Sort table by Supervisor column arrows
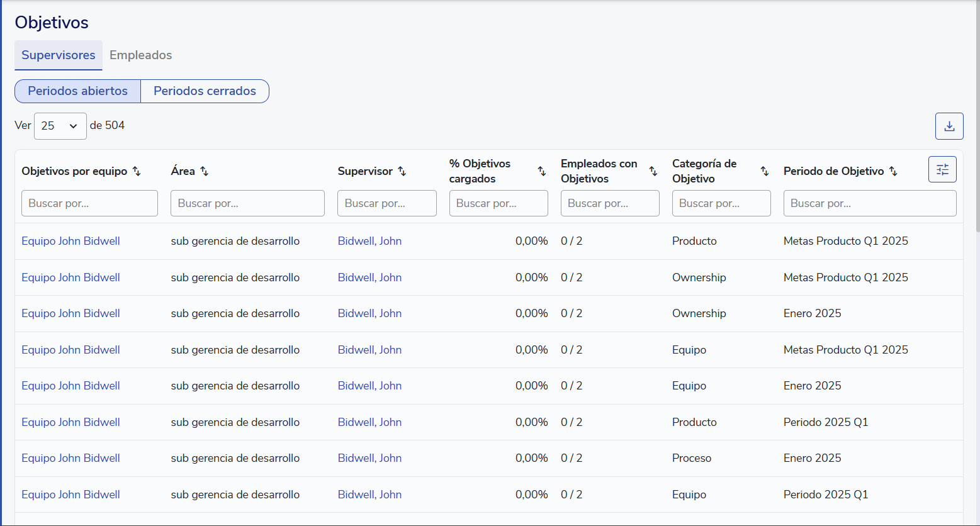The image size is (980, 526). click(402, 171)
